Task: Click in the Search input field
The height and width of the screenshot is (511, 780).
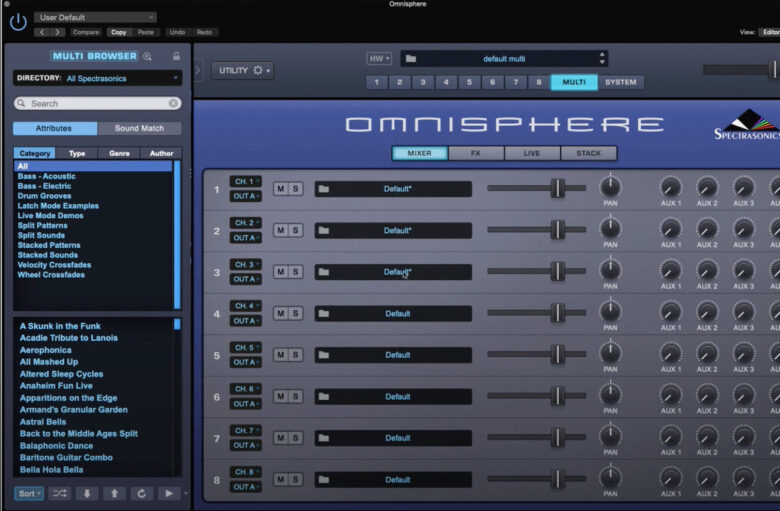Action: click(98, 103)
